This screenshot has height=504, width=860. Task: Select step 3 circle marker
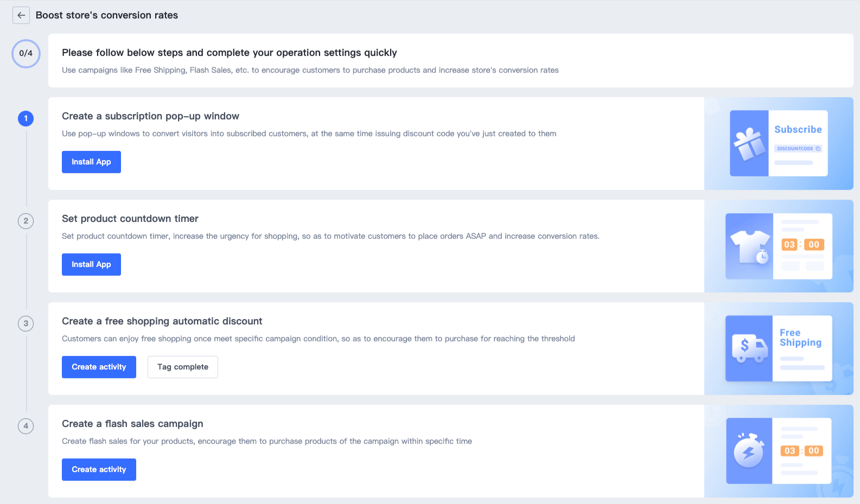[26, 323]
